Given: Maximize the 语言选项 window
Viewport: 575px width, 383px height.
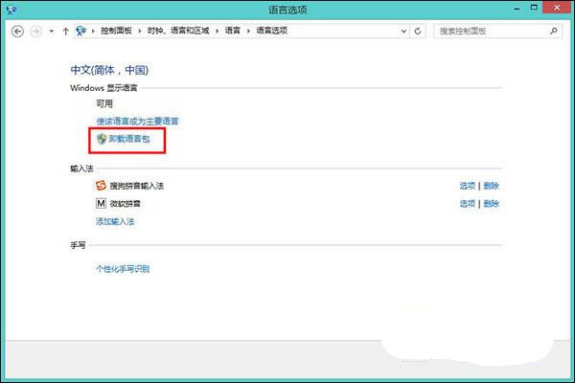Looking at the screenshot, I should point(534,8).
